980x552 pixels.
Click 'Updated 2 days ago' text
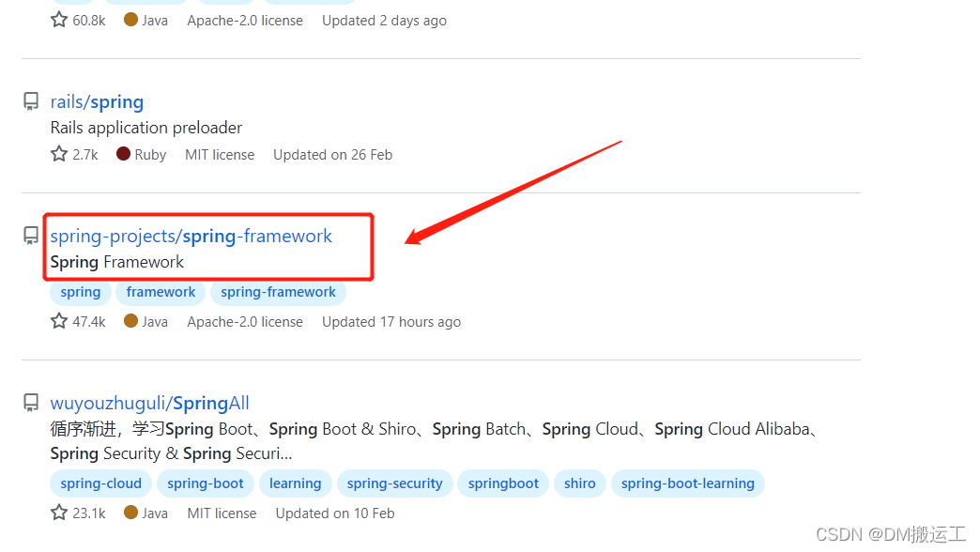pos(384,21)
